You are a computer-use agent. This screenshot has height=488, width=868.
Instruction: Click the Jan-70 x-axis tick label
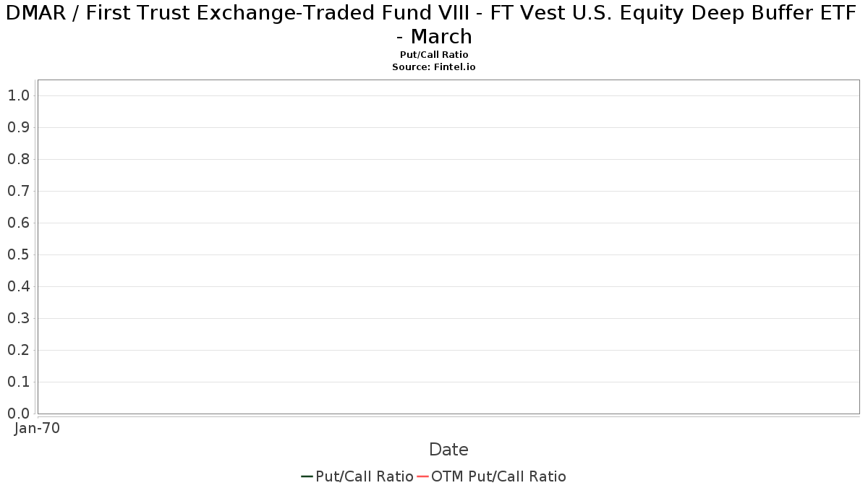pos(38,428)
